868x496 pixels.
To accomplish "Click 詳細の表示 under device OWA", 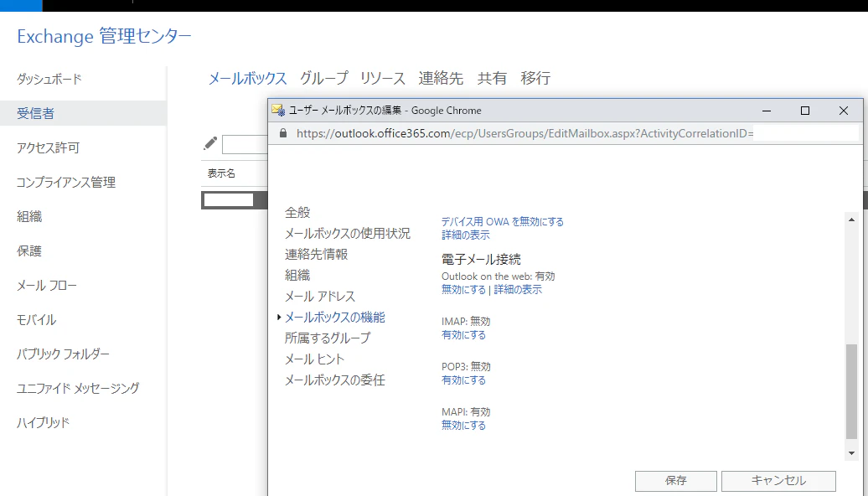I will [466, 235].
